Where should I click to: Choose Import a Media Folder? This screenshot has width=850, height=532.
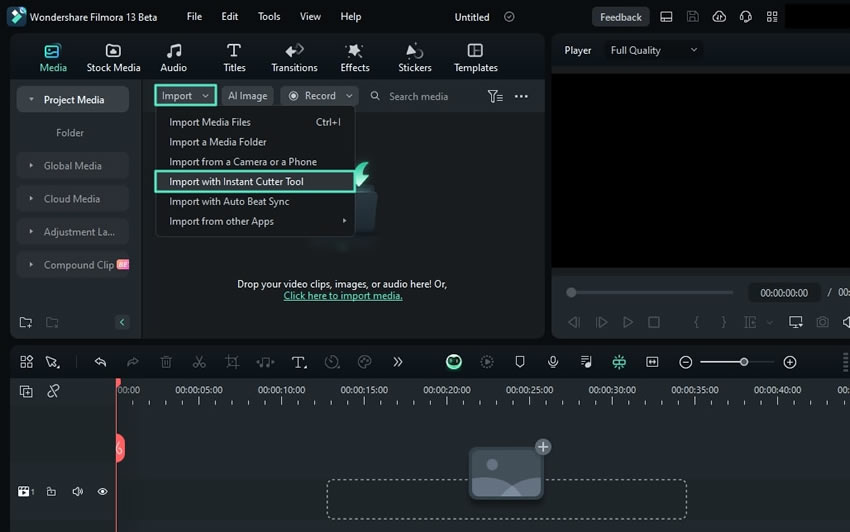[x=255, y=142]
